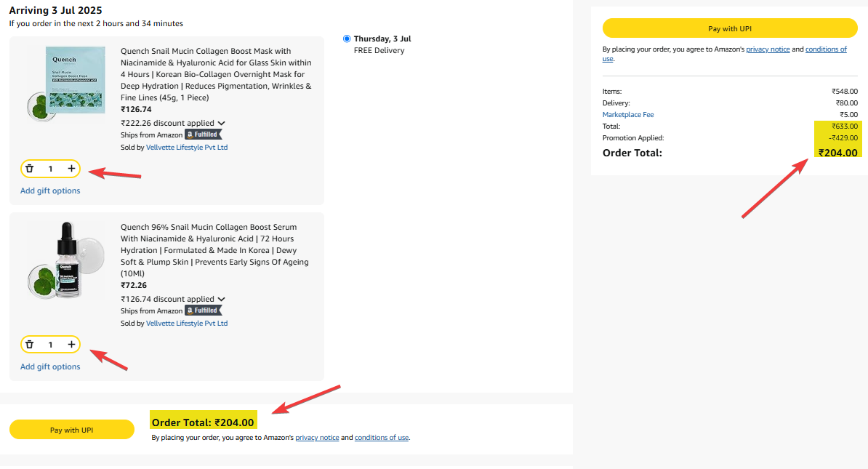Click the Promotion Applied amount -₹429.00
This screenshot has width=868, height=469.
click(843, 138)
